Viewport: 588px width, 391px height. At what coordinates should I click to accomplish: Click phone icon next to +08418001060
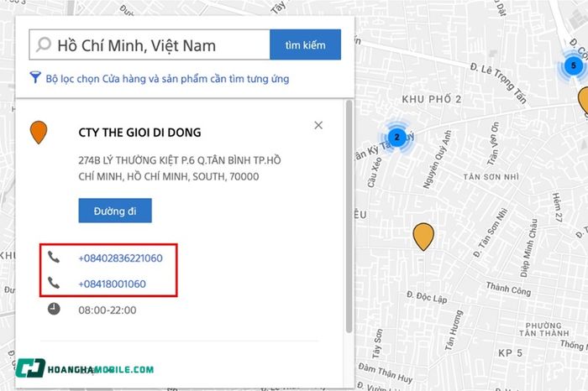point(54,283)
